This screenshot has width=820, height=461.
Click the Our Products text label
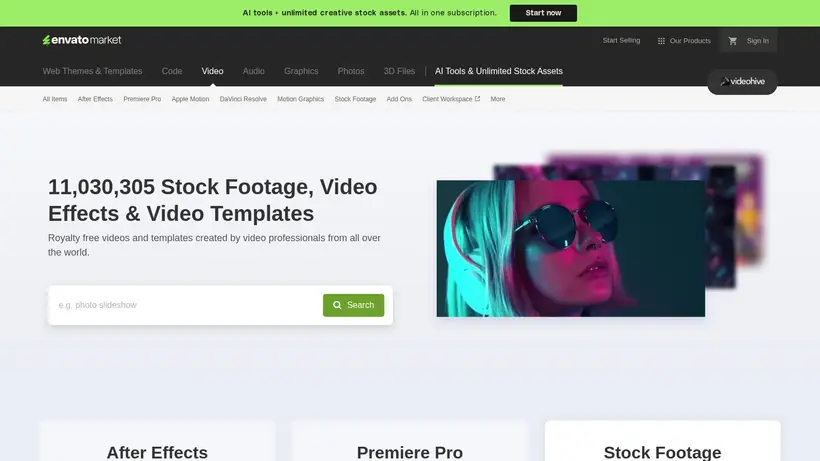point(690,41)
